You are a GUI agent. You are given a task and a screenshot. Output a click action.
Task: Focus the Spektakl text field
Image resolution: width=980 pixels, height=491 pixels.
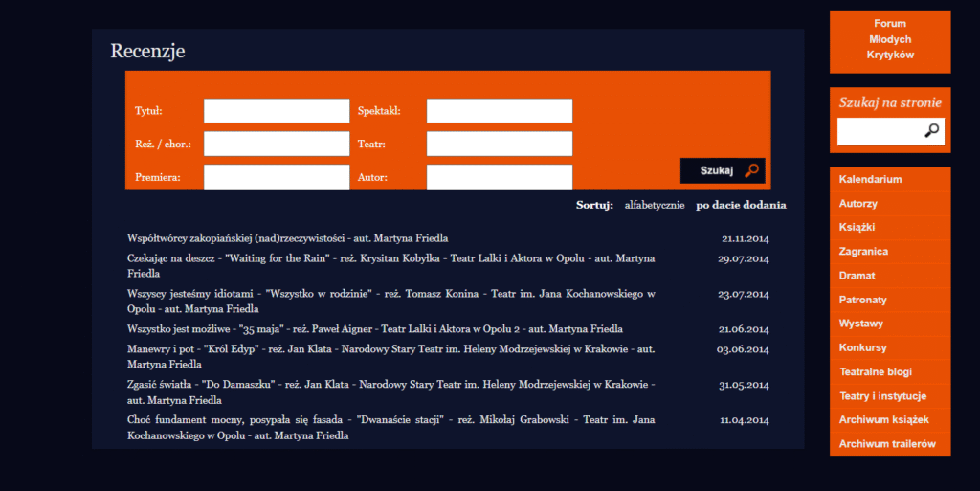pos(499,111)
